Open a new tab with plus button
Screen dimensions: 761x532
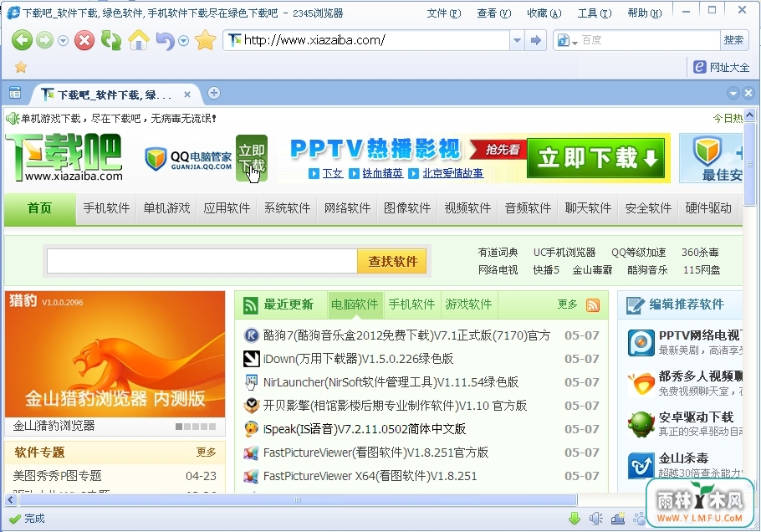tap(213, 93)
